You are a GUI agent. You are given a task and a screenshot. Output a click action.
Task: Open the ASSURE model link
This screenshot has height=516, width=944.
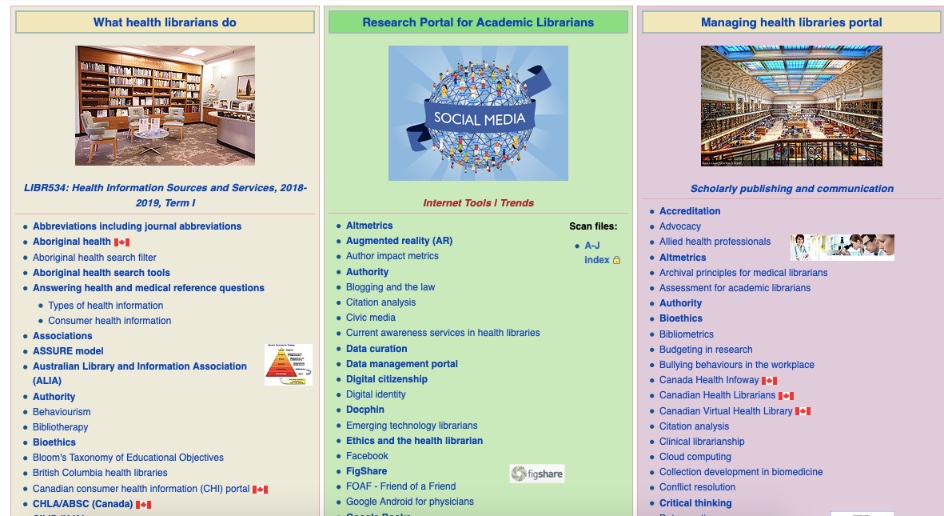coord(68,351)
